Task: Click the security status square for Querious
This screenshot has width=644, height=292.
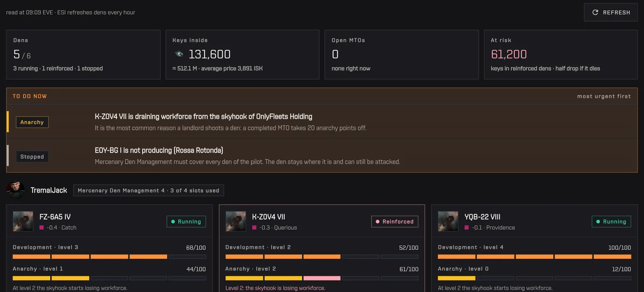Action: tap(254, 228)
